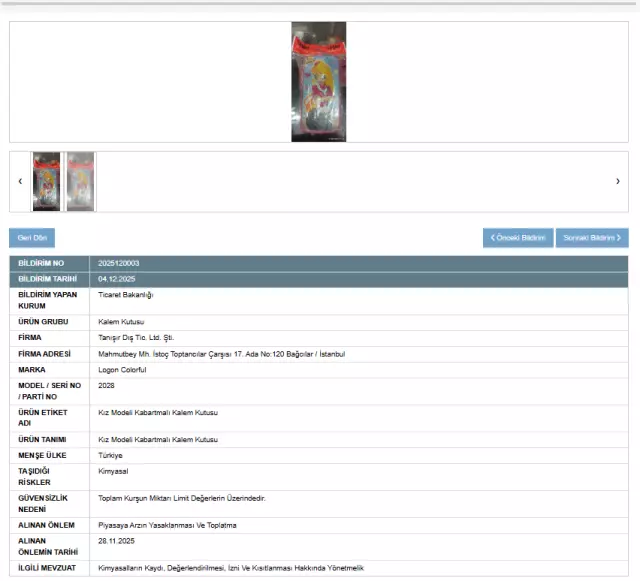Image resolution: width=640 pixels, height=581 pixels.
Task: Go to Önceki Bildirim
Action: coord(517,238)
